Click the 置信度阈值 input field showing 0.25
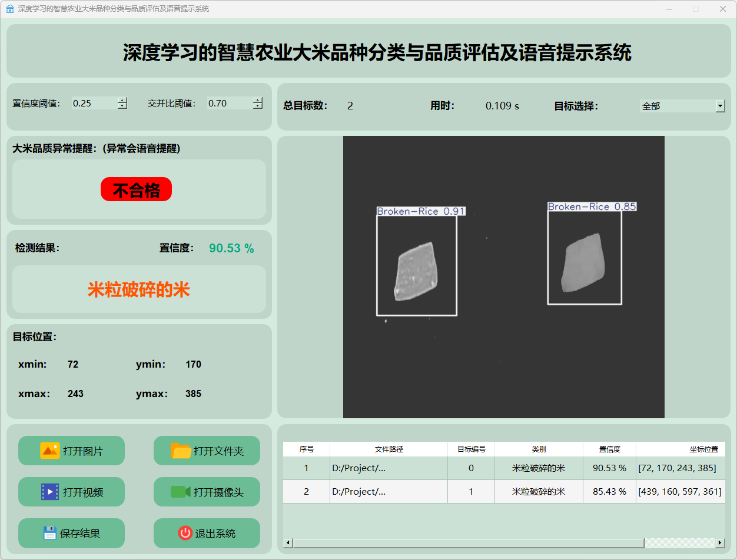 click(93, 104)
